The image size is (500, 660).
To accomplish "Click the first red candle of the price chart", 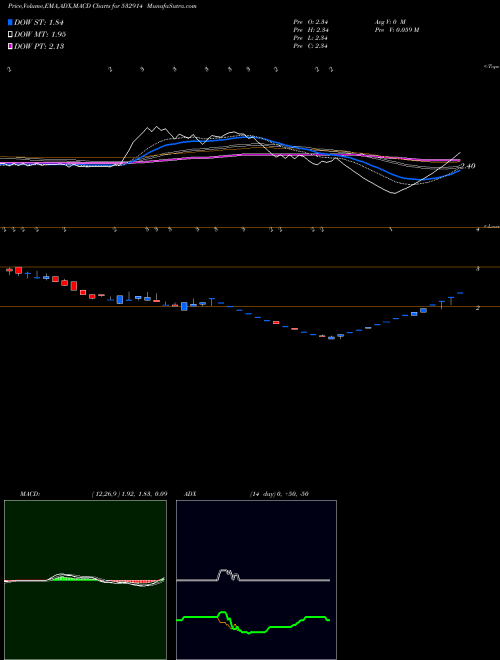I will [9, 271].
